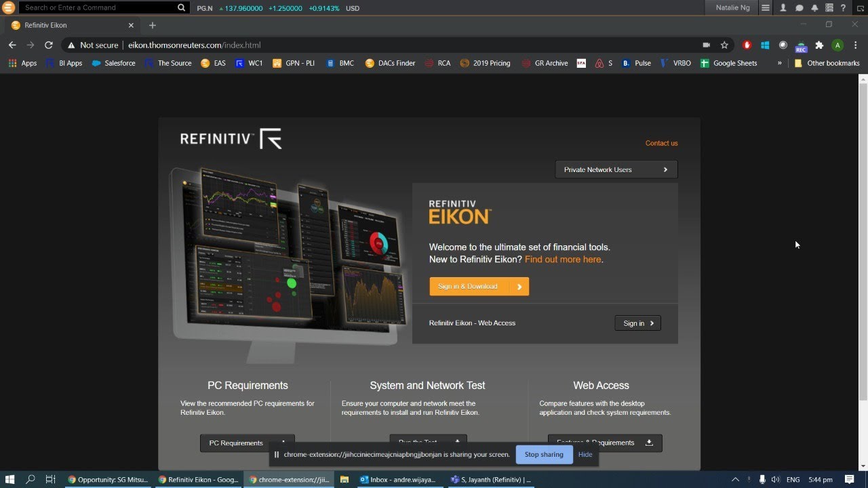Open the Windows notification center

(849, 479)
